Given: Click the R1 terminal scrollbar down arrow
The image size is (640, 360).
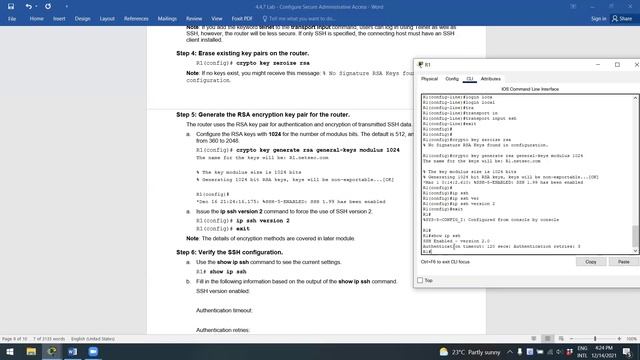Looking at the screenshot, I should pyautogui.click(x=636, y=250).
